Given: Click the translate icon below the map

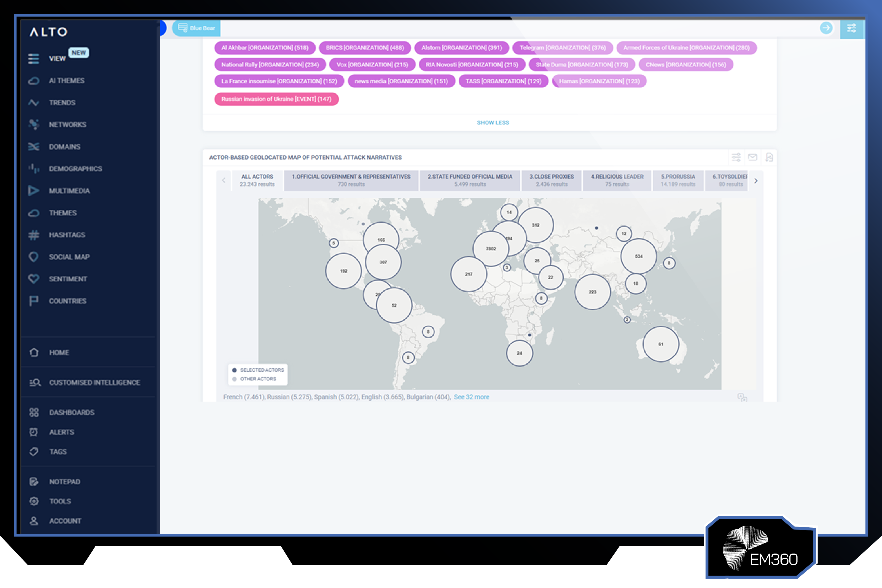Looking at the screenshot, I should 742,398.
